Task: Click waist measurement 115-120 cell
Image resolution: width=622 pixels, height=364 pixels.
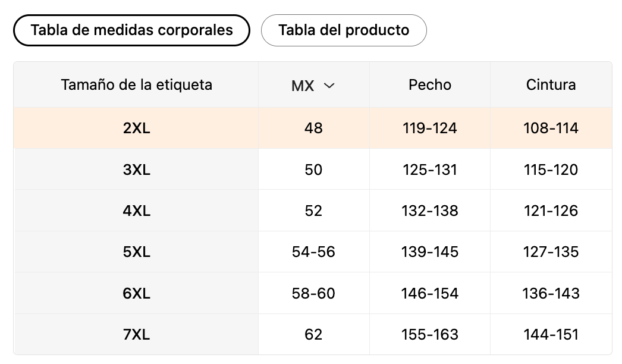Action: (551, 170)
